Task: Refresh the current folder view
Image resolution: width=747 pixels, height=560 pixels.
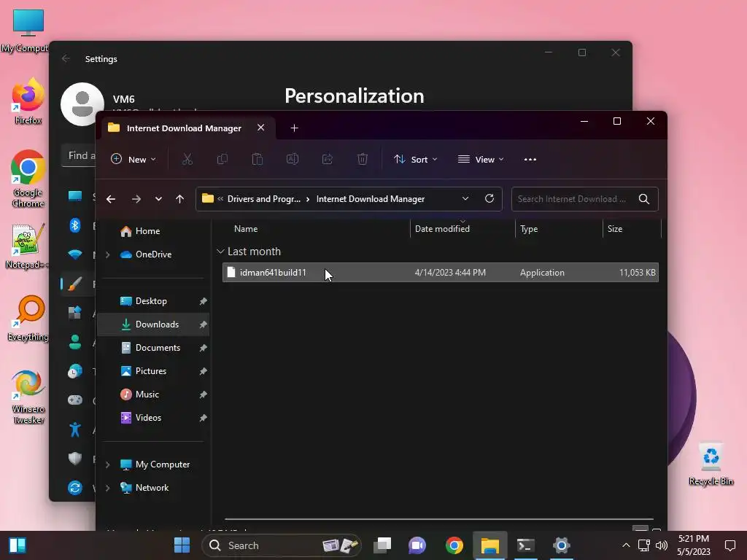Action: (489, 198)
